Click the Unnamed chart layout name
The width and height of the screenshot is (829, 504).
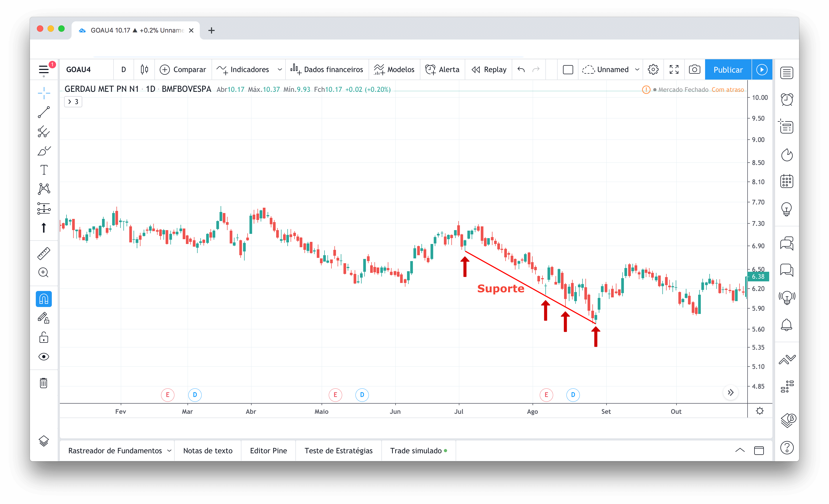coord(605,70)
